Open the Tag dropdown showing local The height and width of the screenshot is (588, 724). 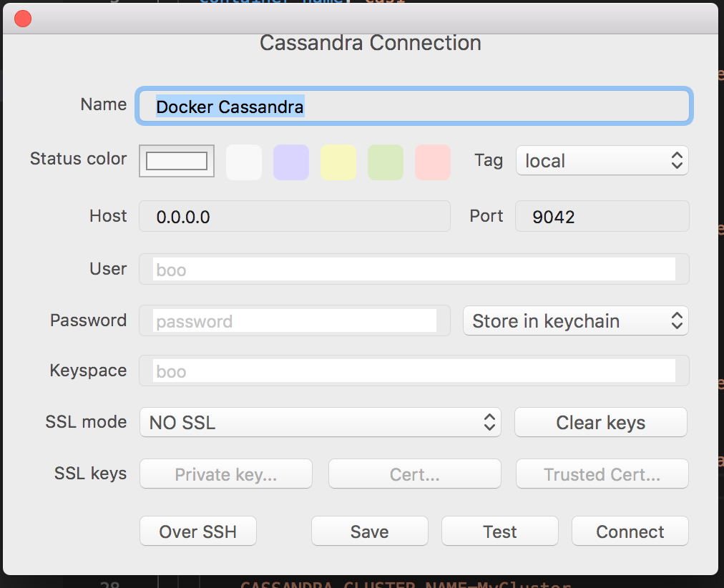pos(602,161)
